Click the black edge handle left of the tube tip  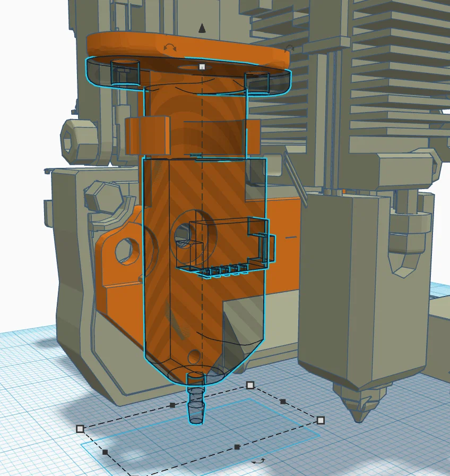click(172, 405)
